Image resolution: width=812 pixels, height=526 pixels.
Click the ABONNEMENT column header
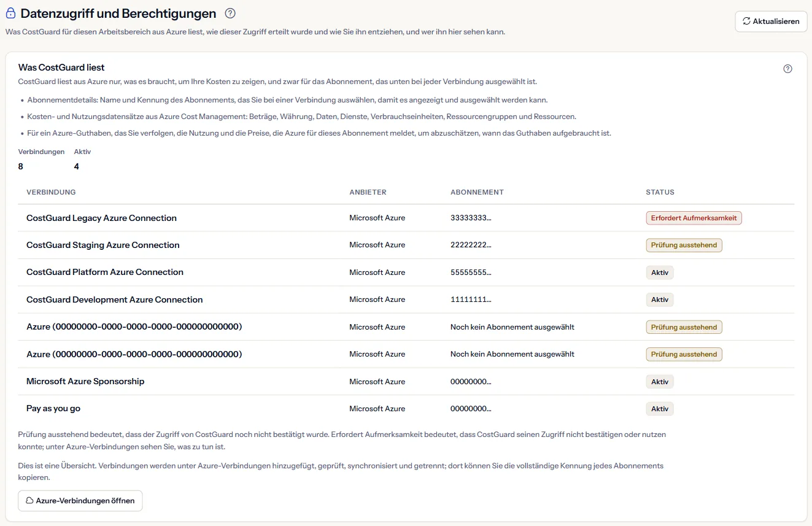pos(477,192)
